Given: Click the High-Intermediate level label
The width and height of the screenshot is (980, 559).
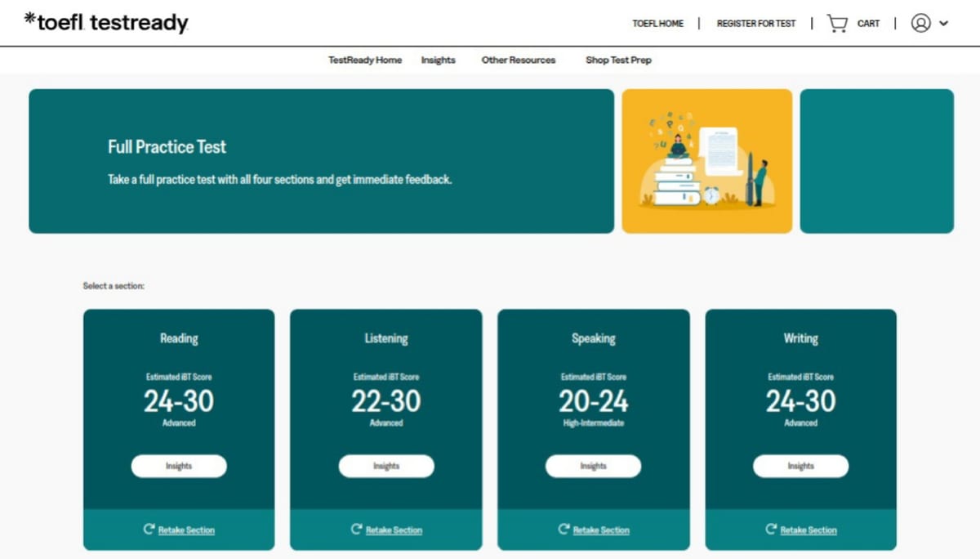Looking at the screenshot, I should [x=594, y=423].
